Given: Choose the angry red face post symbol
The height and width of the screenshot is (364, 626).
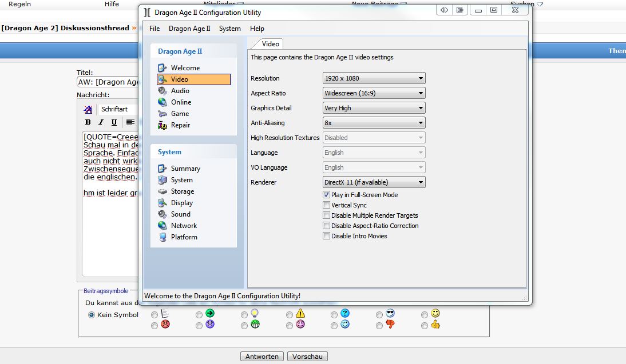Looking at the screenshot, I should (x=154, y=326).
